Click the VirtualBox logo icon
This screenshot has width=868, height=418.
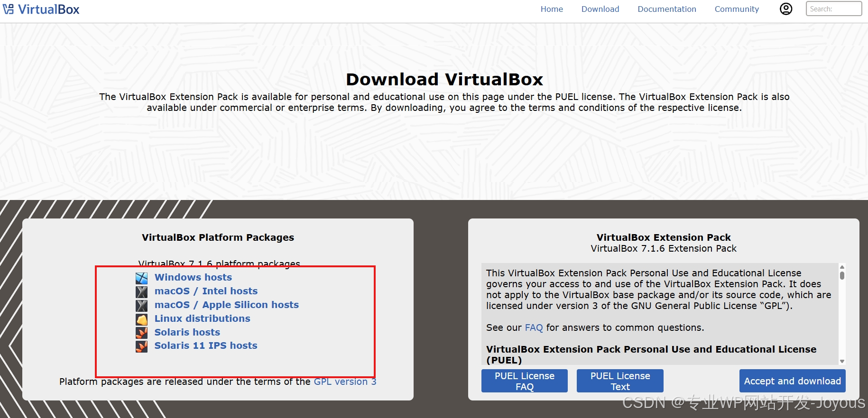point(9,9)
